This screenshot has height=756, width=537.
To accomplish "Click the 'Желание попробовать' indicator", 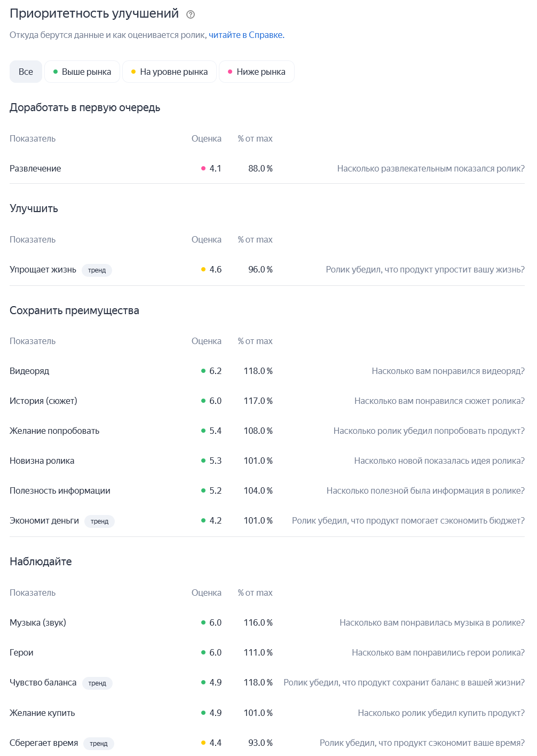I will click(x=54, y=431).
